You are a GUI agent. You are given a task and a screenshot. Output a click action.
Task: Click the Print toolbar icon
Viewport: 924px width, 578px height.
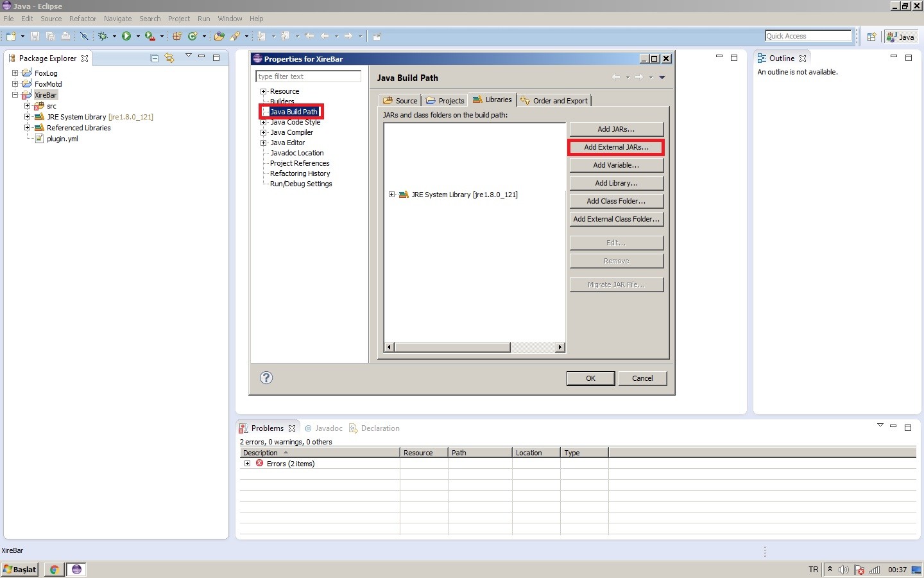65,36
